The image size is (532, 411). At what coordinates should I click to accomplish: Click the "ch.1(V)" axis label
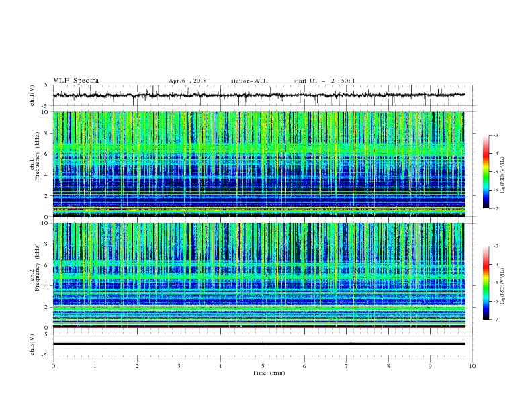pyautogui.click(x=32, y=95)
